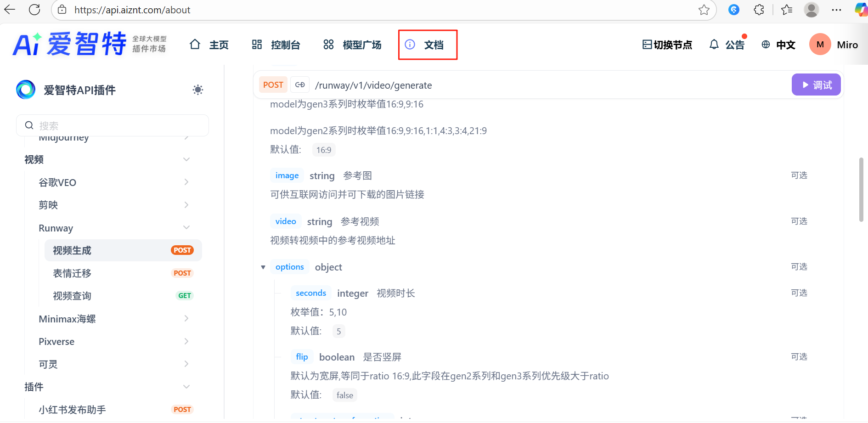
Task: Open browser settings and more menu
Action: [x=836, y=10]
